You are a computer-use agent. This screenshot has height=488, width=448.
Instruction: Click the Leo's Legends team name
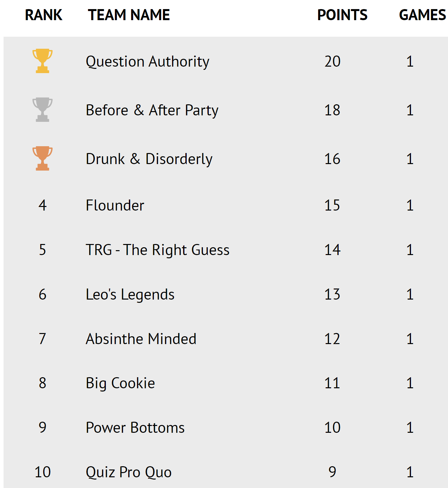pyautogui.click(x=130, y=294)
